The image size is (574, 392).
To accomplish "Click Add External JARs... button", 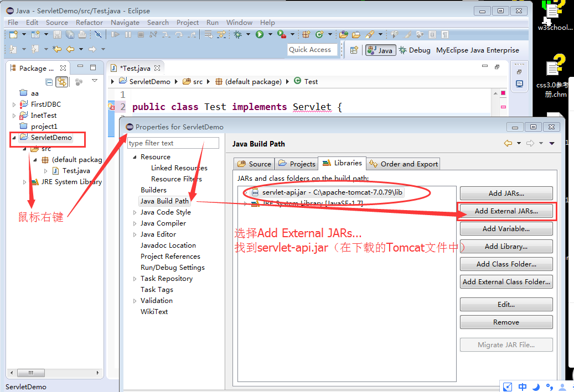I will [506, 211].
